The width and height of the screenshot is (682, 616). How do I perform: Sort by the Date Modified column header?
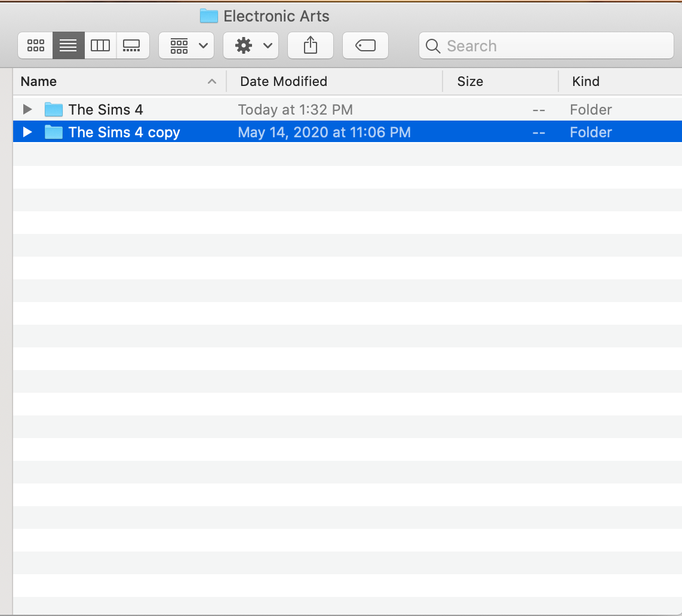point(334,81)
